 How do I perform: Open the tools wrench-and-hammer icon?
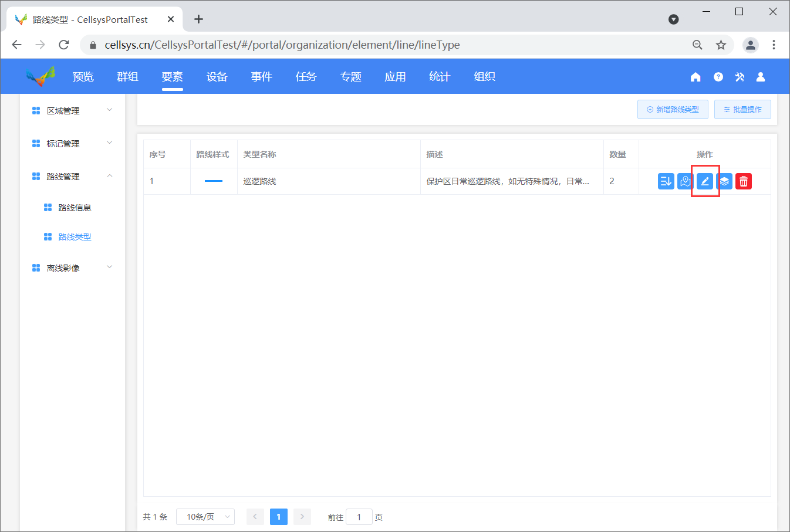[740, 77]
